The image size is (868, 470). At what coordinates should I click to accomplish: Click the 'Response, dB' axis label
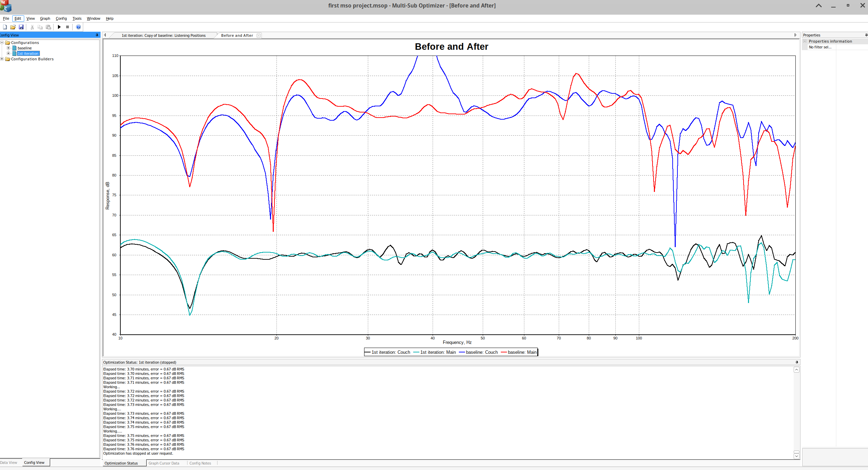click(x=107, y=195)
